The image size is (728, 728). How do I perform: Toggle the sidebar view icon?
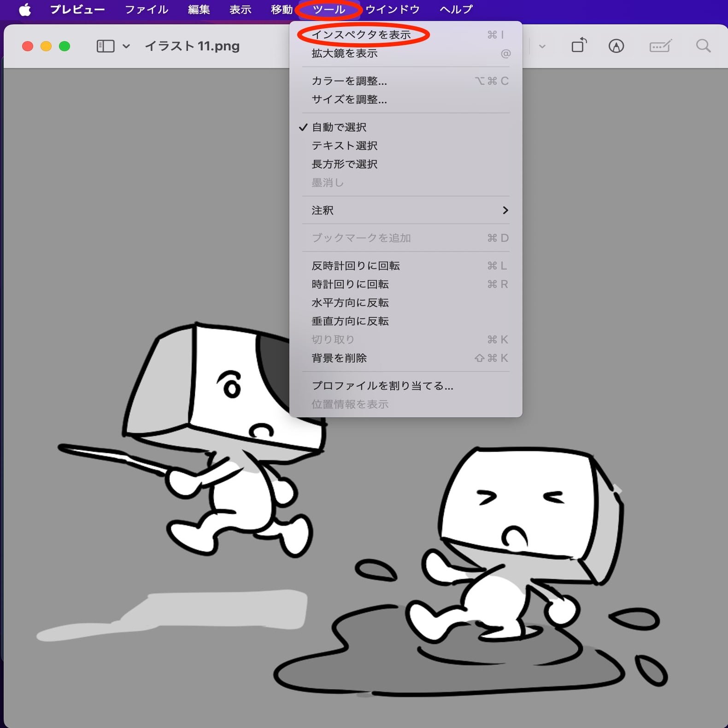(x=106, y=46)
